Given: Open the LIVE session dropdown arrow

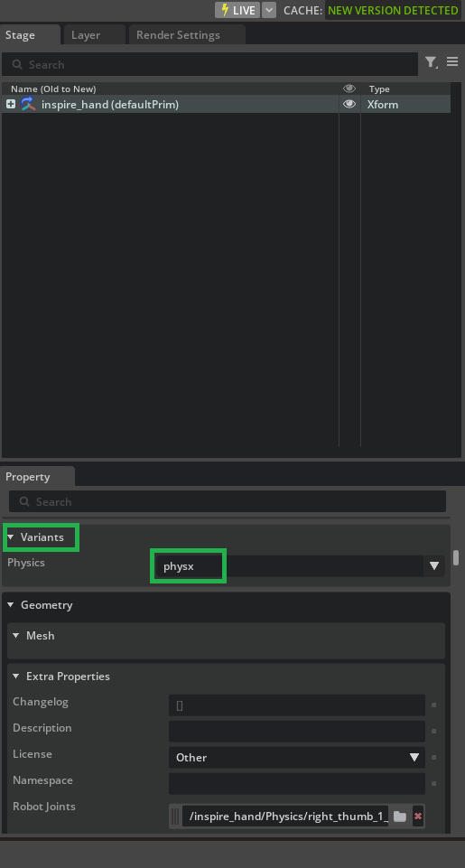Looking at the screenshot, I should click(x=268, y=10).
